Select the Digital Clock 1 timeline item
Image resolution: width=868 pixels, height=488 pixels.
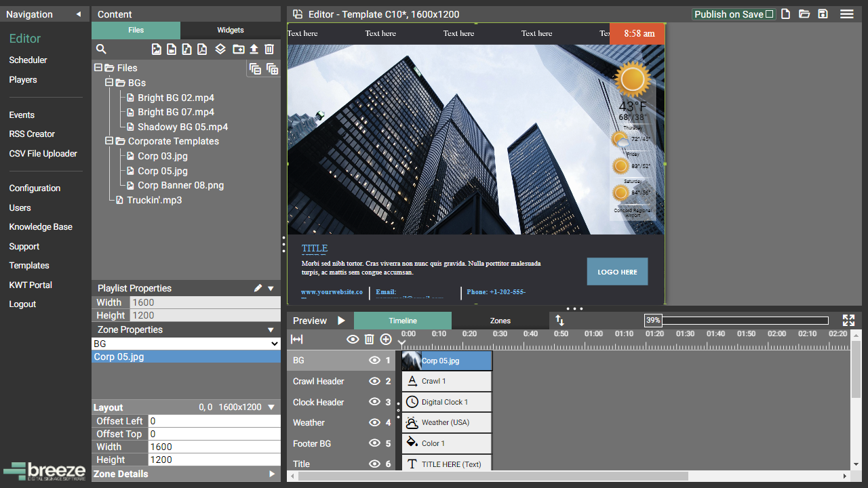(x=446, y=402)
